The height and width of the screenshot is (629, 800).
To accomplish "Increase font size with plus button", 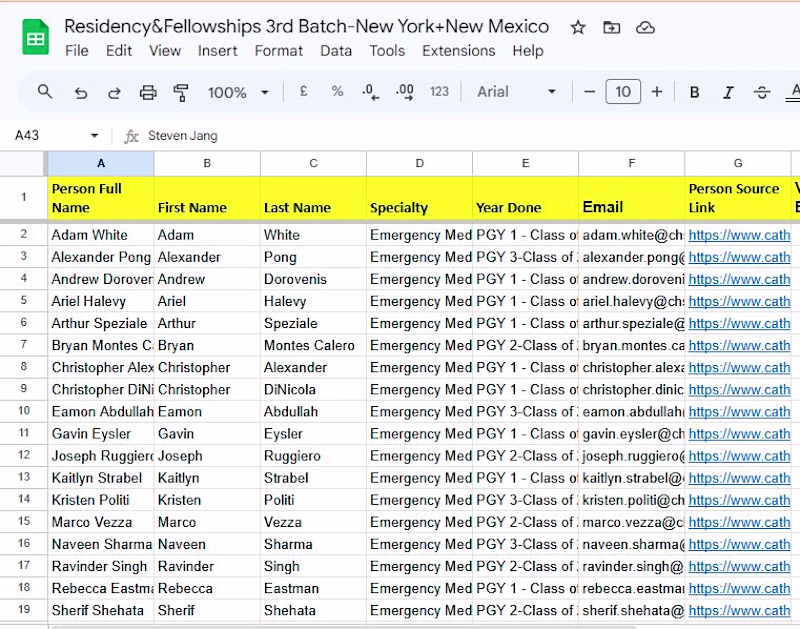I will click(657, 92).
